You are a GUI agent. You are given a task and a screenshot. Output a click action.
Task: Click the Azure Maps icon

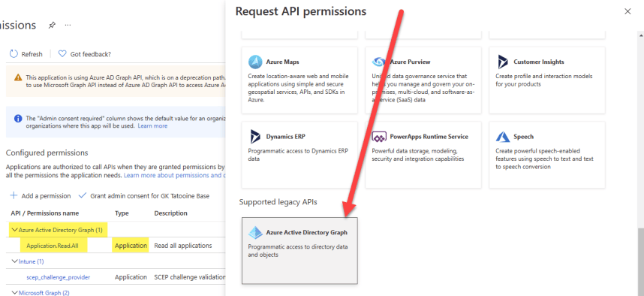255,62
